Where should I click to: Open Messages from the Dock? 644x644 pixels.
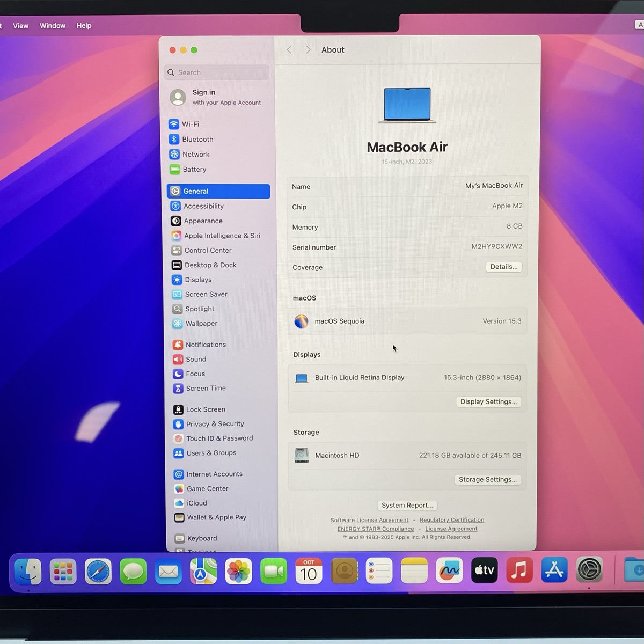tap(133, 572)
